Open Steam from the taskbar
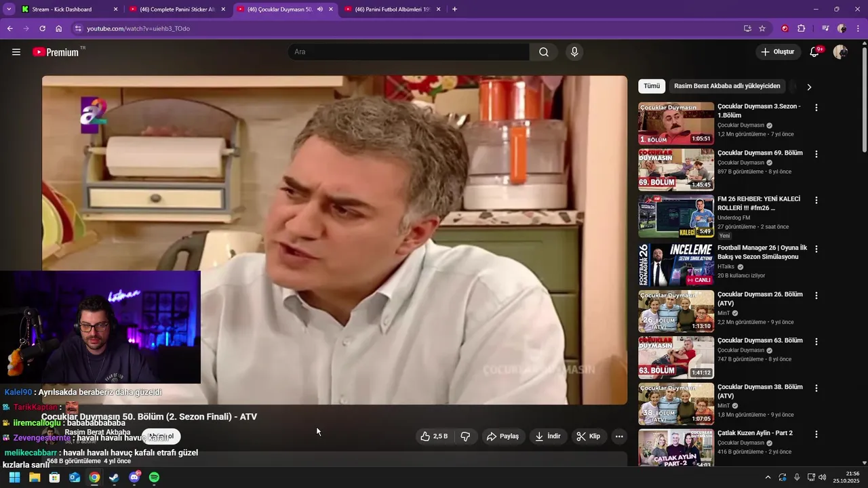 114,477
